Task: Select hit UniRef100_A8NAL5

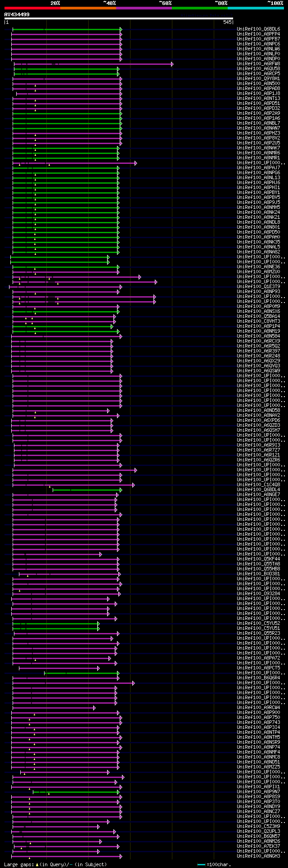Action: (x=258, y=247)
